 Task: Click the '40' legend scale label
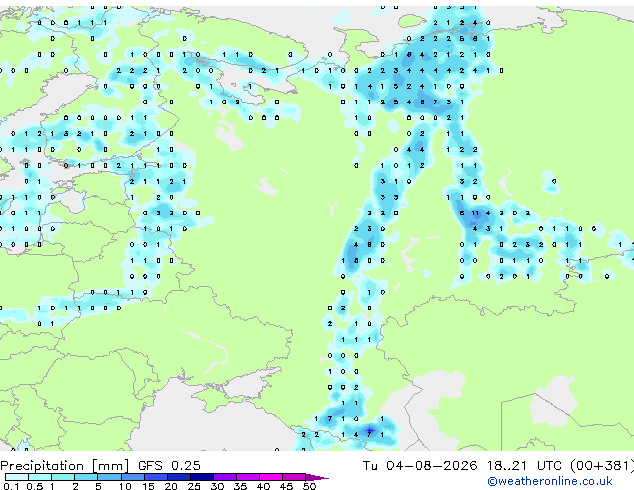tap(263, 486)
